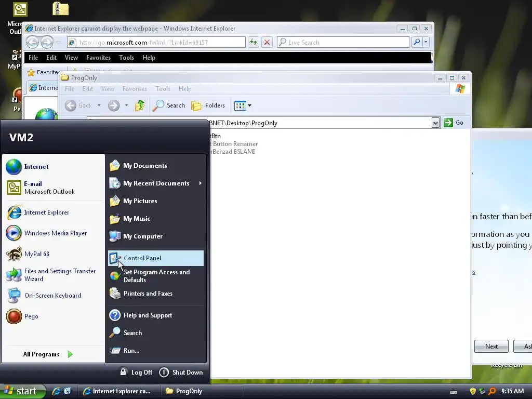Open Favorites menu in ProgOnly window
Image resolution: width=532 pixels, height=399 pixels.
(135, 88)
